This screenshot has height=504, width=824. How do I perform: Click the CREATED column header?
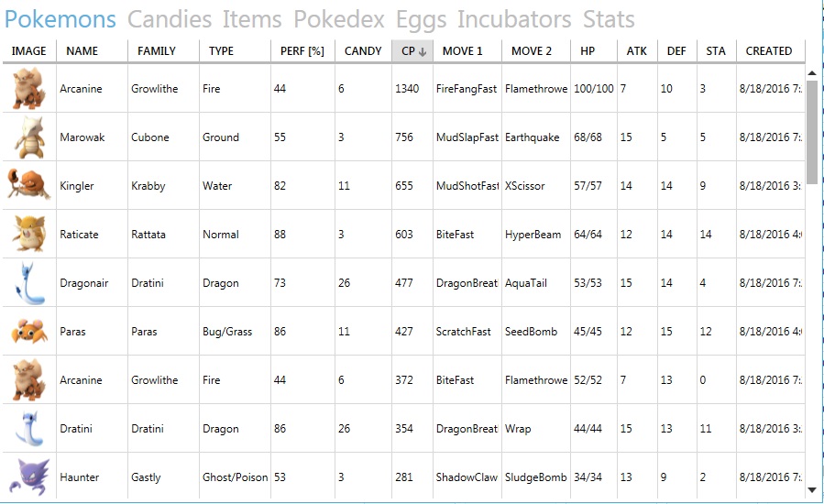771,51
